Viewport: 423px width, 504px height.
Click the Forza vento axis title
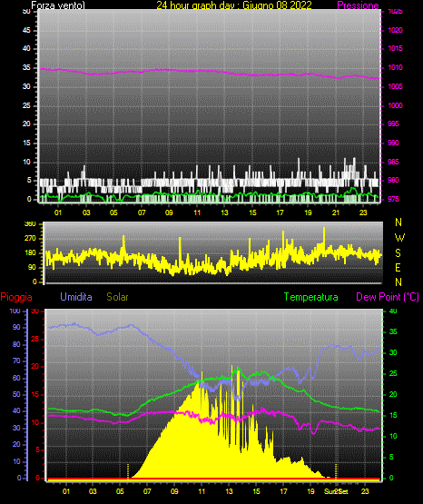click(x=58, y=5)
